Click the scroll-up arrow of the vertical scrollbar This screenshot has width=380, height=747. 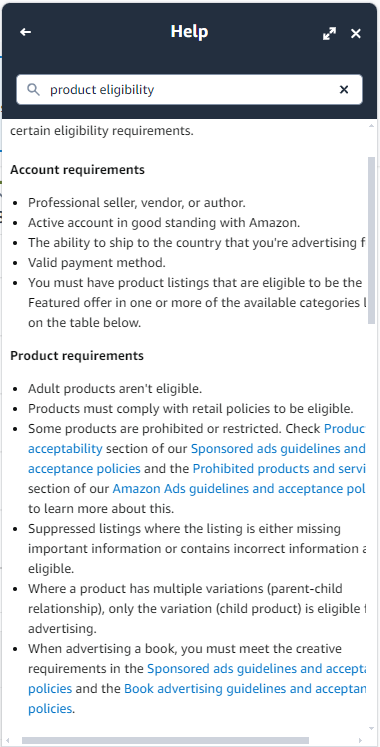(371, 125)
